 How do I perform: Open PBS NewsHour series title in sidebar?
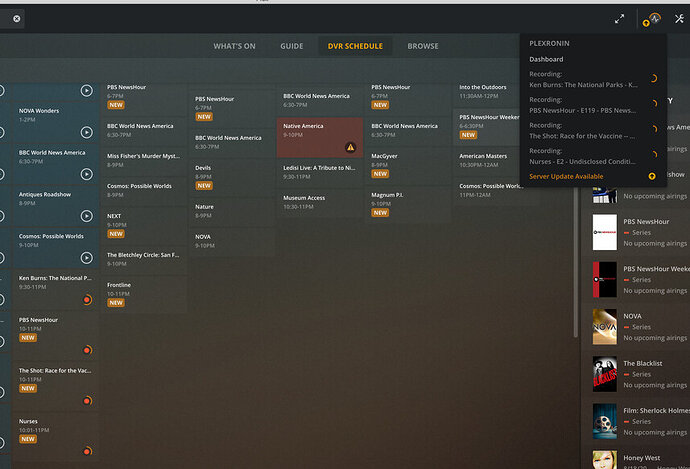[646, 221]
